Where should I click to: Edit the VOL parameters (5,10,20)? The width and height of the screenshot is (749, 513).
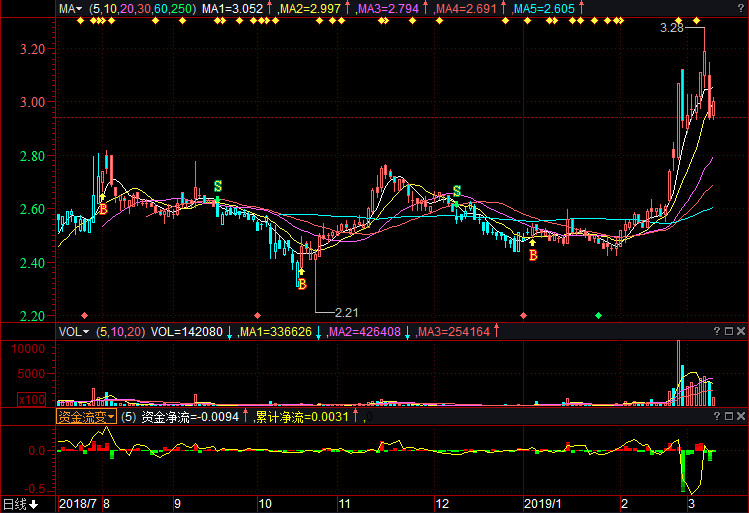pos(120,331)
